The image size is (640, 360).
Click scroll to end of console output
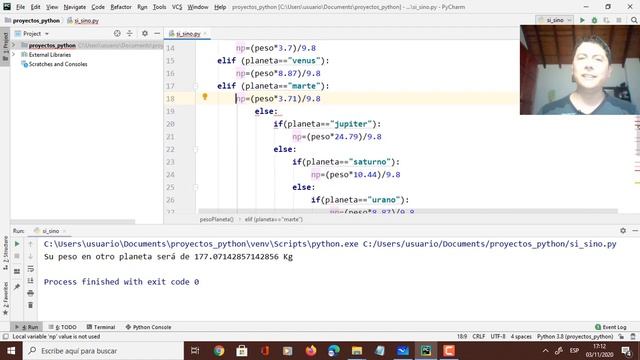click(x=31, y=281)
